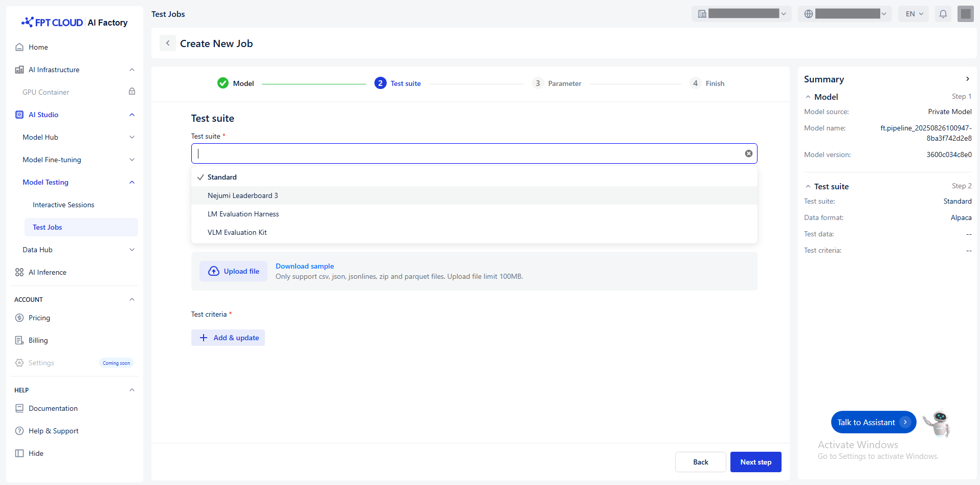980x485 pixels.
Task: Pick the LM Evaluation Harness option
Action: [x=243, y=214]
